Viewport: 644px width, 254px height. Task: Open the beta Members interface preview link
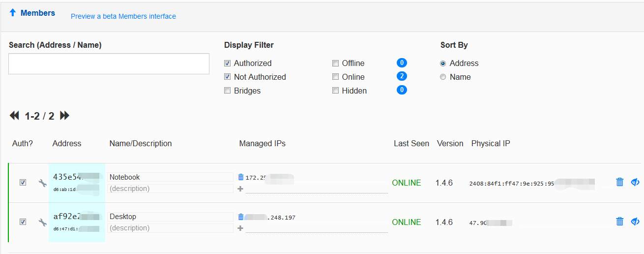123,16
